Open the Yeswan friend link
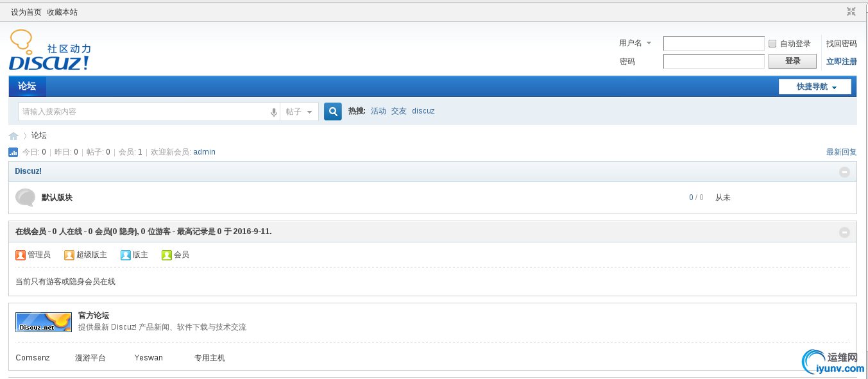The width and height of the screenshot is (868, 379). coord(149,358)
